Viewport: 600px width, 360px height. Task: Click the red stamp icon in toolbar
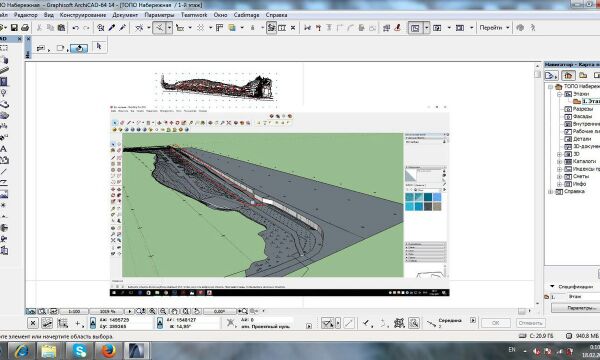[x=398, y=28]
